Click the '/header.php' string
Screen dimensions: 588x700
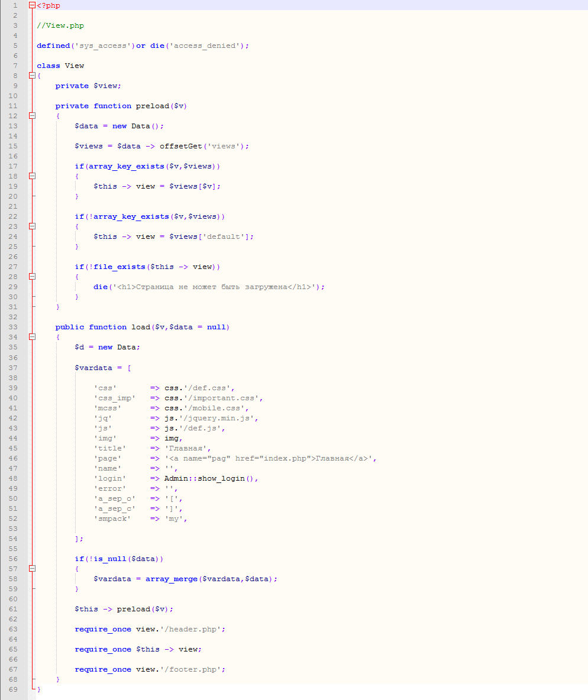click(190, 629)
